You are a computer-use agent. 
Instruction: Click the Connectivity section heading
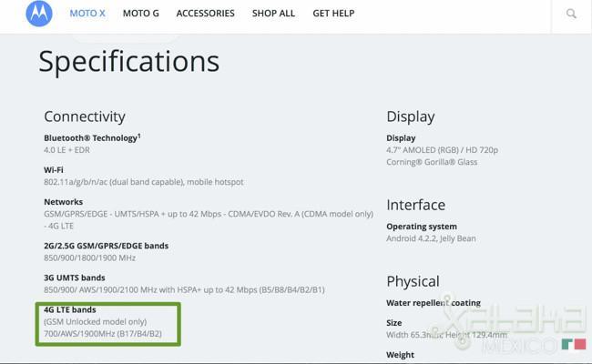85,116
